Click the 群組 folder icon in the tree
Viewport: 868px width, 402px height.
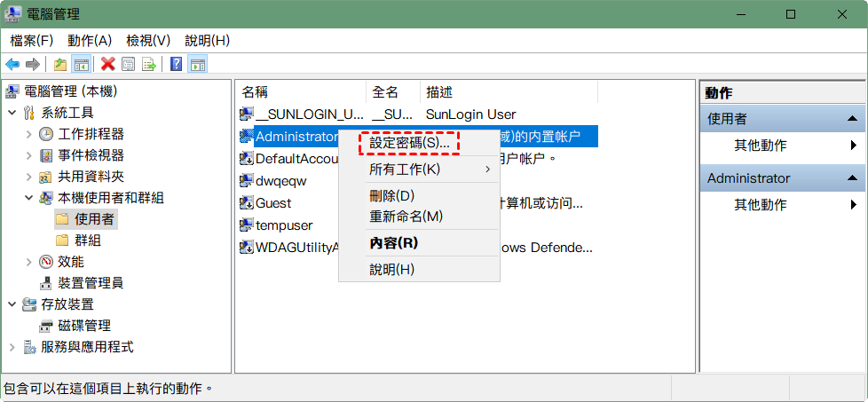tap(62, 240)
